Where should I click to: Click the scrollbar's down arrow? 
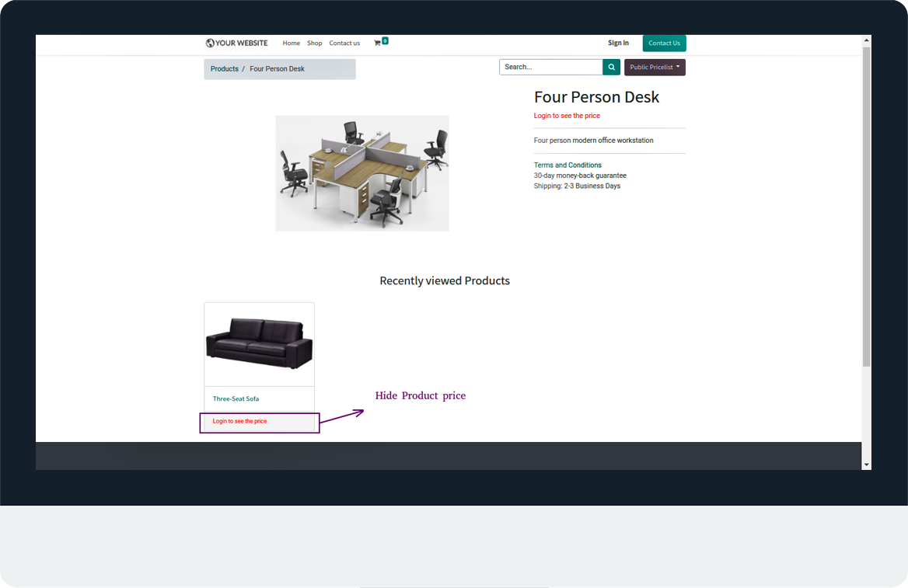(x=866, y=464)
